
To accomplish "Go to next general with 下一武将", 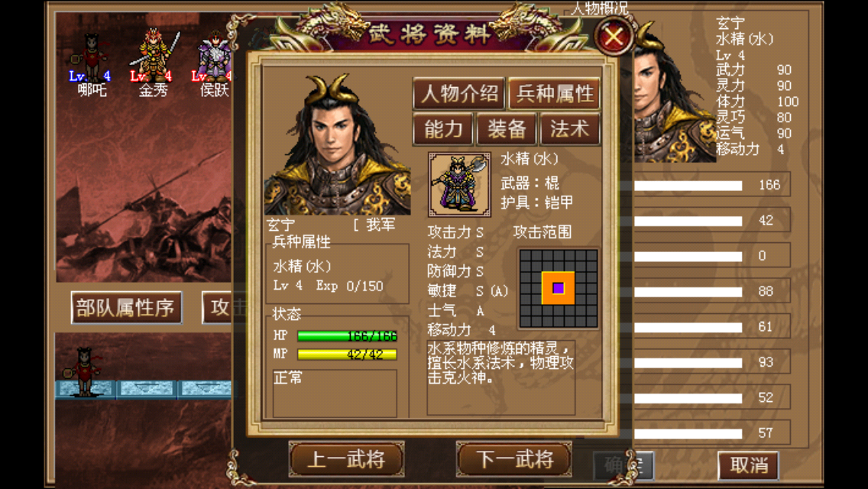I will pyautogui.click(x=514, y=459).
